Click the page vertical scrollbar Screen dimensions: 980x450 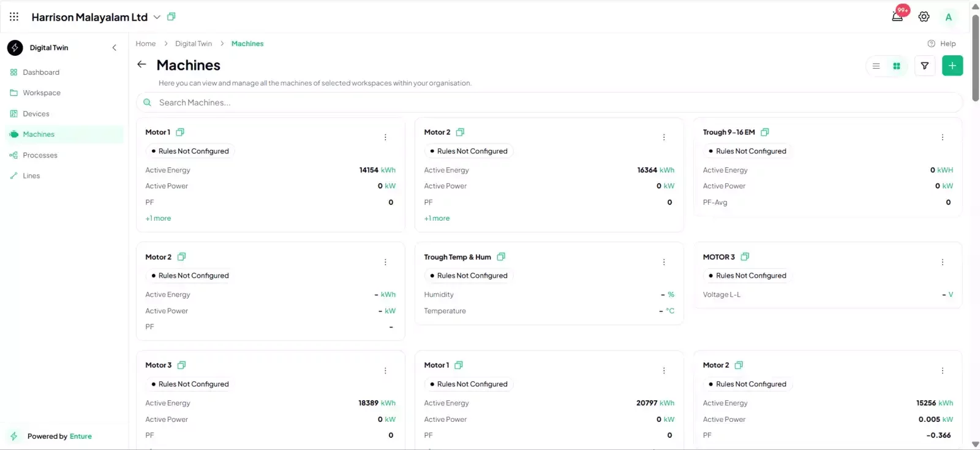click(975, 58)
